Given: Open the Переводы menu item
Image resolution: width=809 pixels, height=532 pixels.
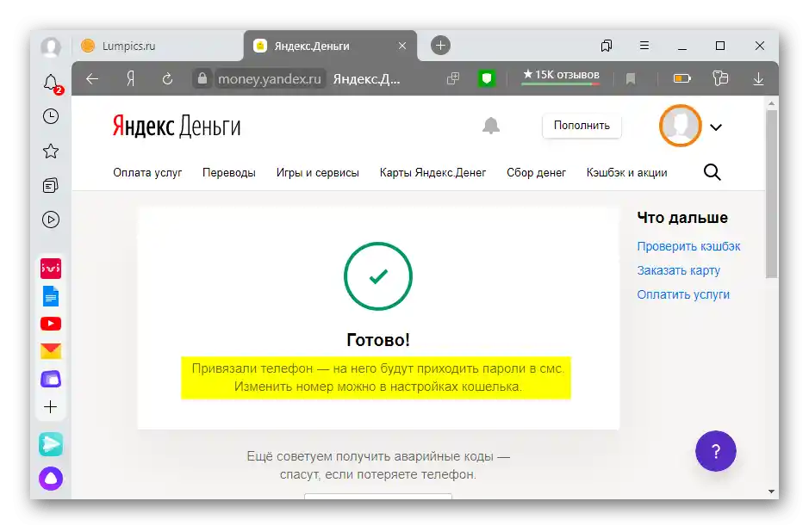Looking at the screenshot, I should 229,173.
